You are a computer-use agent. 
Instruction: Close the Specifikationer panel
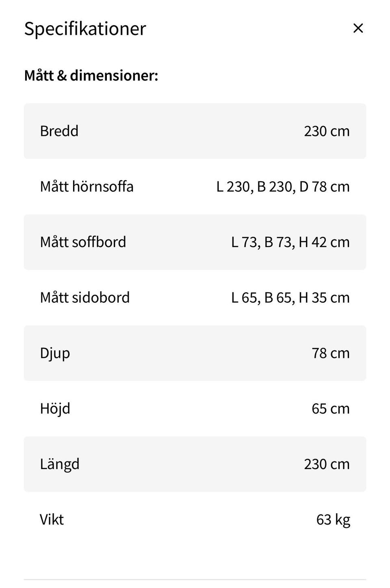(x=358, y=28)
